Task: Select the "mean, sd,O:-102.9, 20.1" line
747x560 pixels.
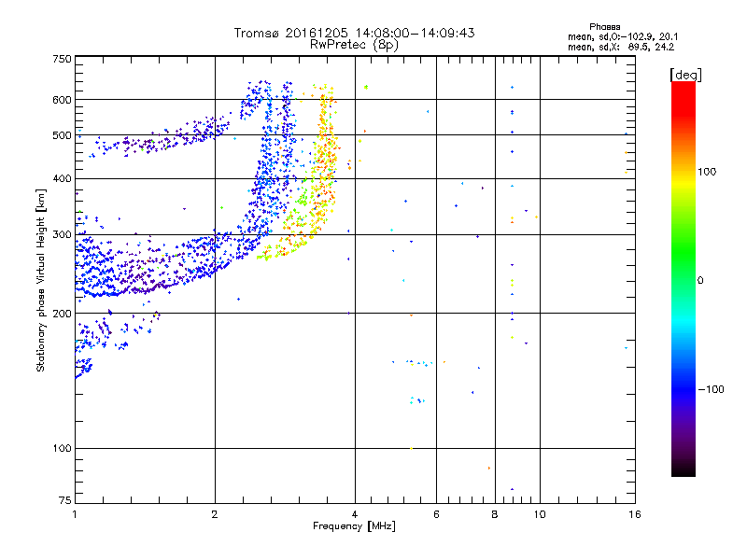Action: [x=623, y=37]
